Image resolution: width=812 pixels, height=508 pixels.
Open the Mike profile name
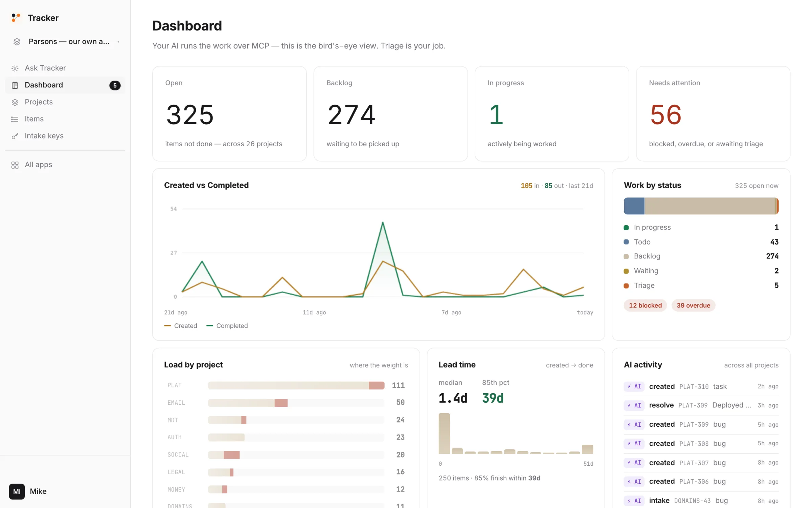[38, 491]
